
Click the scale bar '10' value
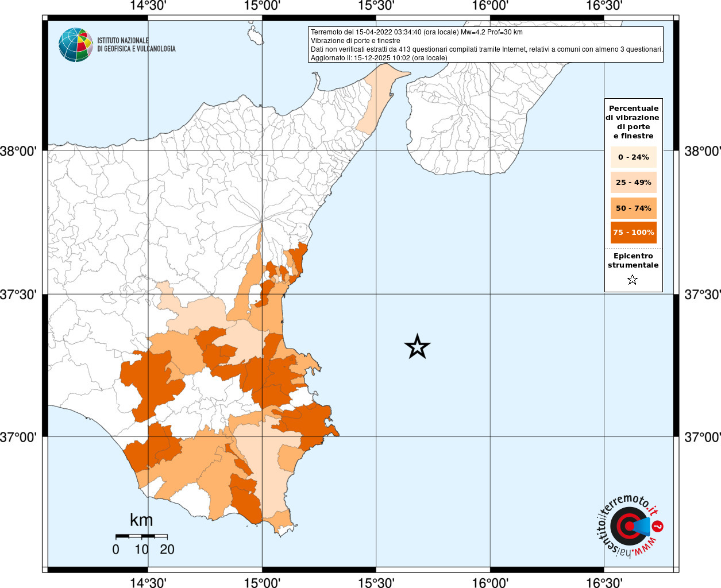(141, 550)
